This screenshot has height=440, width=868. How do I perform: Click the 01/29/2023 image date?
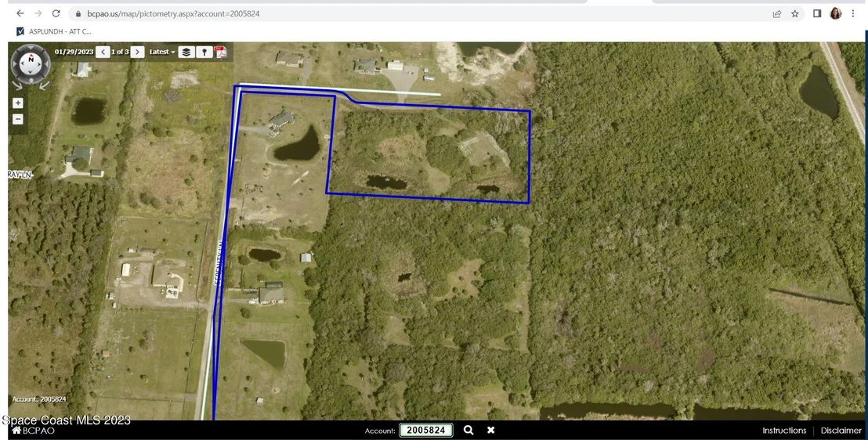pyautogui.click(x=74, y=52)
